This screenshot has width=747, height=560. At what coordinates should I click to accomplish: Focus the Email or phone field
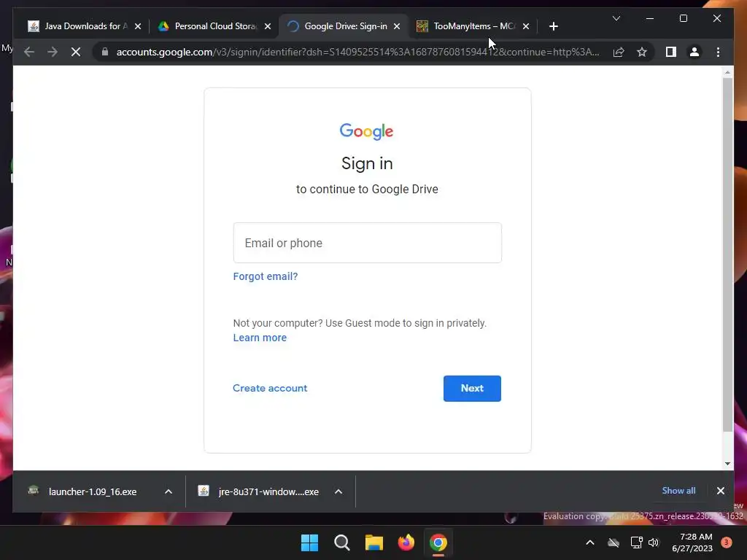pyautogui.click(x=368, y=243)
